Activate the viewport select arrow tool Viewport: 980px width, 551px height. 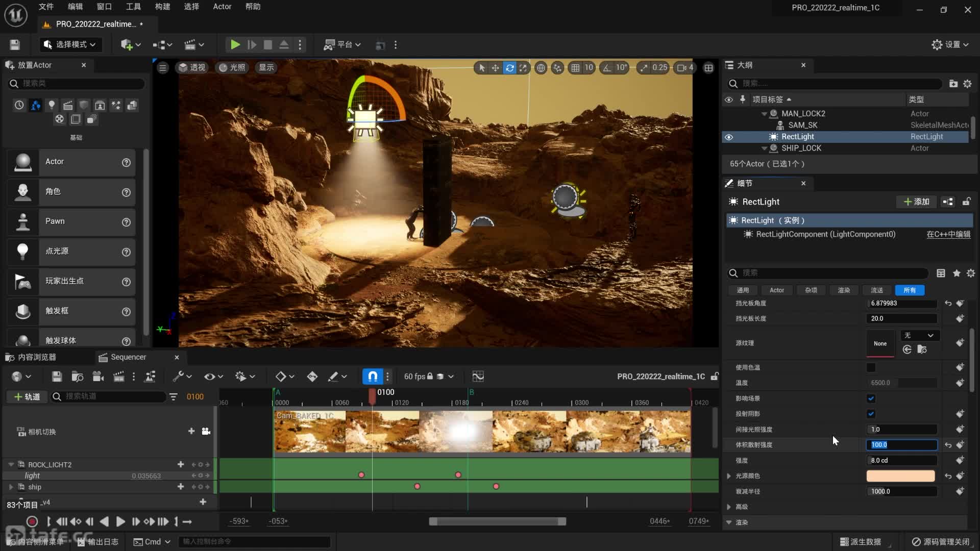pyautogui.click(x=481, y=68)
